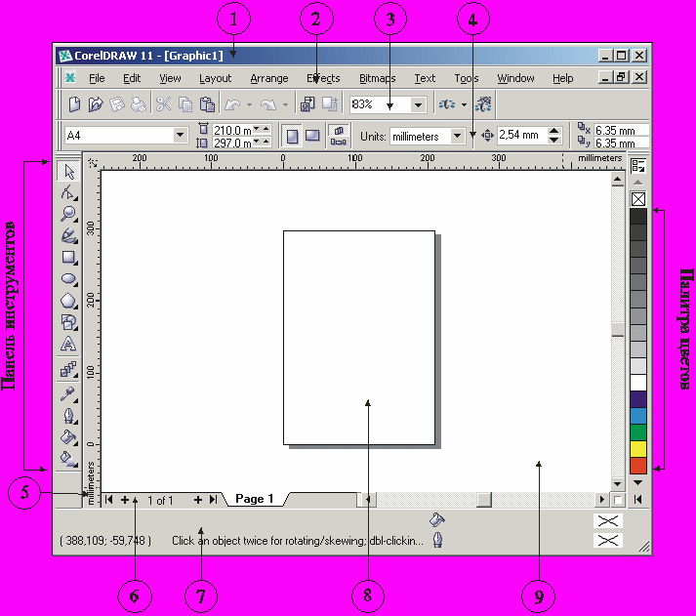Screen dimensions: 696x616
Task: Click the No Color swatch with X
Action: click(638, 199)
